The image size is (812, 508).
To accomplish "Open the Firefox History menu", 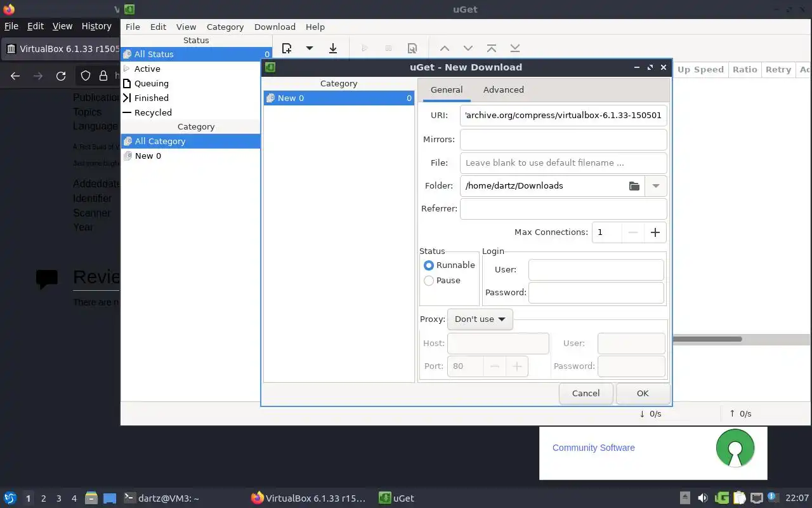I will click(96, 26).
